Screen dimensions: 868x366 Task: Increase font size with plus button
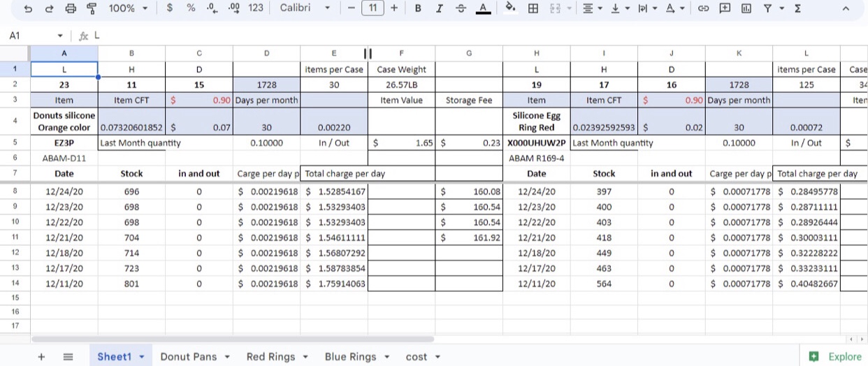point(394,8)
